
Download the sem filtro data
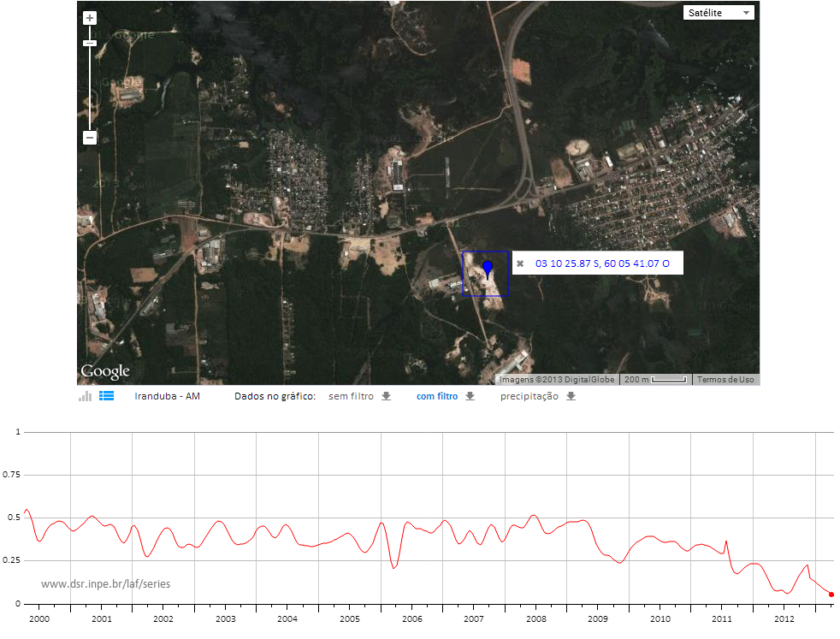click(387, 396)
